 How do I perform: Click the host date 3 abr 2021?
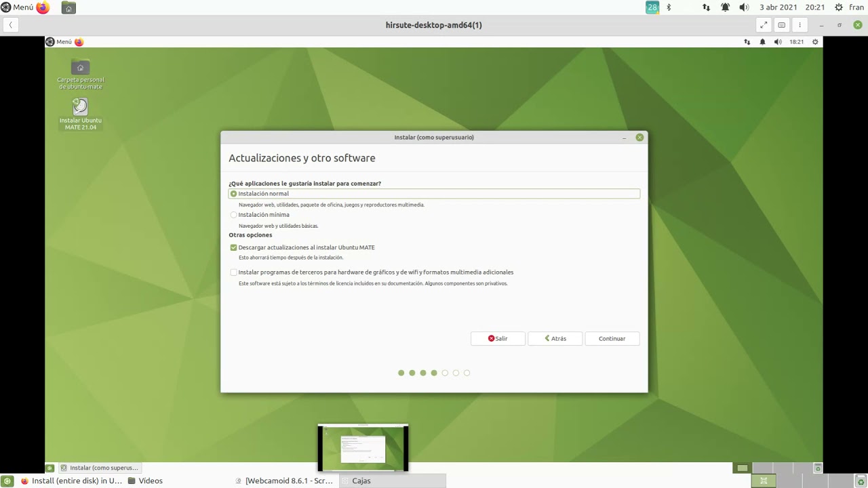pyautogui.click(x=778, y=7)
